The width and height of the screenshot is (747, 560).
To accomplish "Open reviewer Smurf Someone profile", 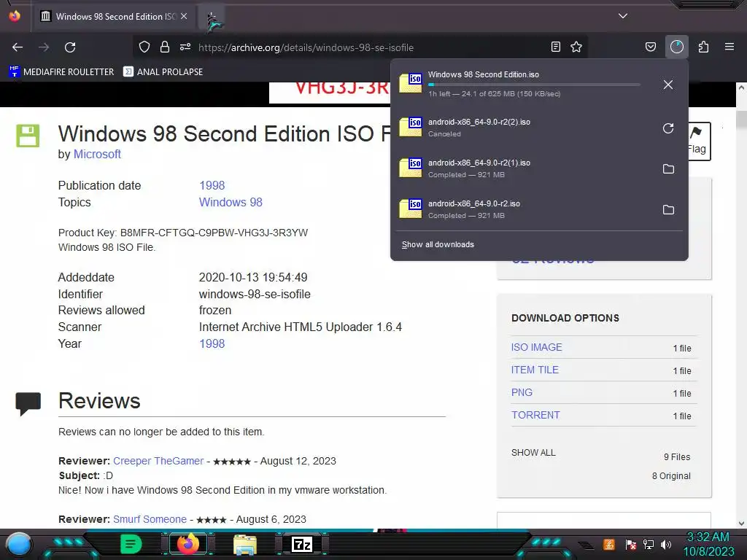I will 150,519.
